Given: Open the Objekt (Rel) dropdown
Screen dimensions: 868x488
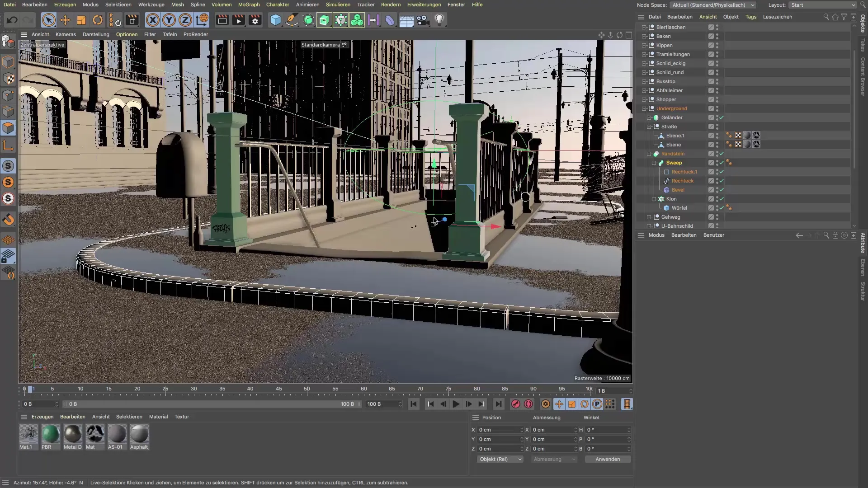Looking at the screenshot, I should 500,459.
